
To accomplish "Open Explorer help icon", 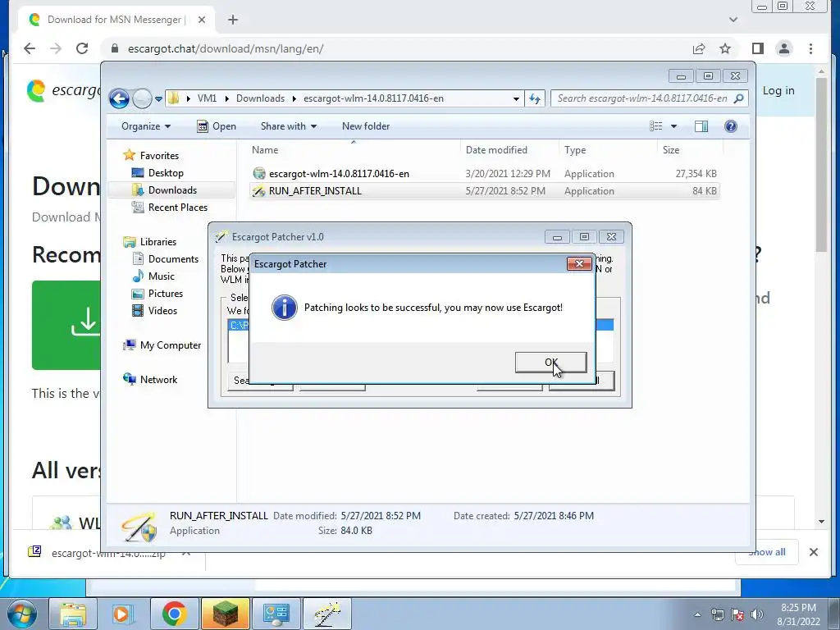I will coord(731,126).
